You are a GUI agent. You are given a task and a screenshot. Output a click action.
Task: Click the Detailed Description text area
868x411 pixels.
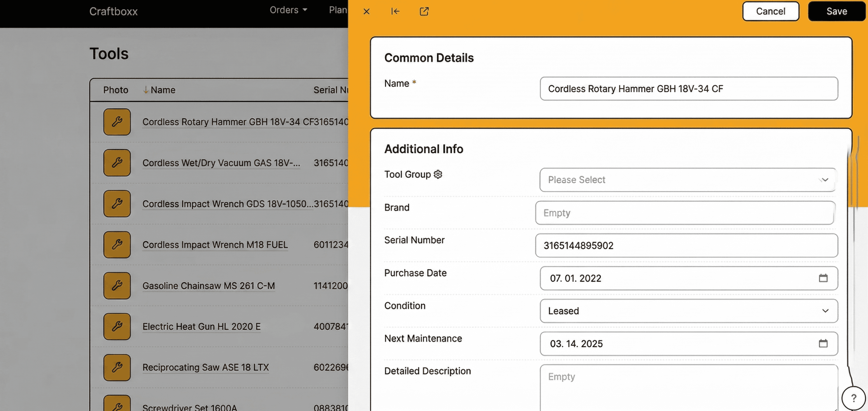pos(688,387)
